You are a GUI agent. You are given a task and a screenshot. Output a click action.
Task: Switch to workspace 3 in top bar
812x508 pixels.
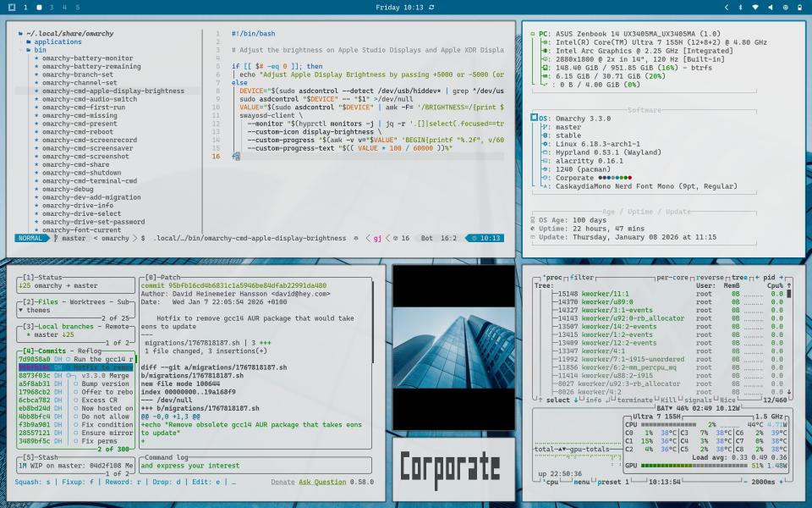coord(51,7)
